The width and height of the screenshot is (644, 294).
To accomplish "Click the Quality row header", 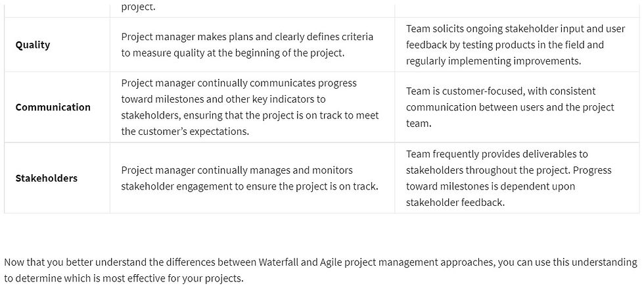I will 33,45.
